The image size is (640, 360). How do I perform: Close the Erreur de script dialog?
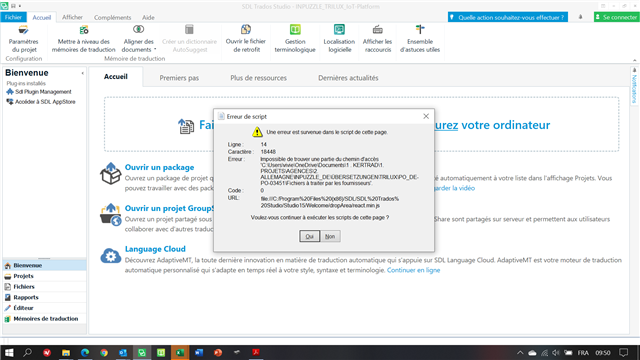[426, 116]
